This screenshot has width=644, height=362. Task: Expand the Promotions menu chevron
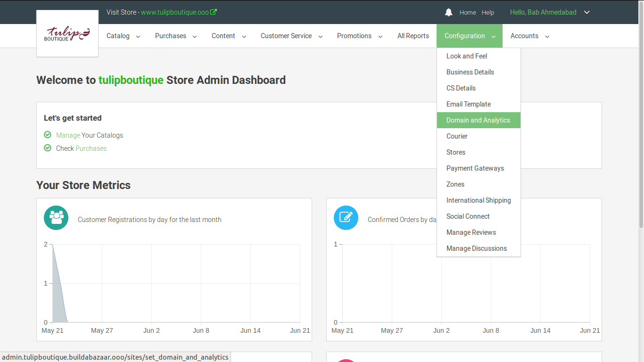click(380, 36)
